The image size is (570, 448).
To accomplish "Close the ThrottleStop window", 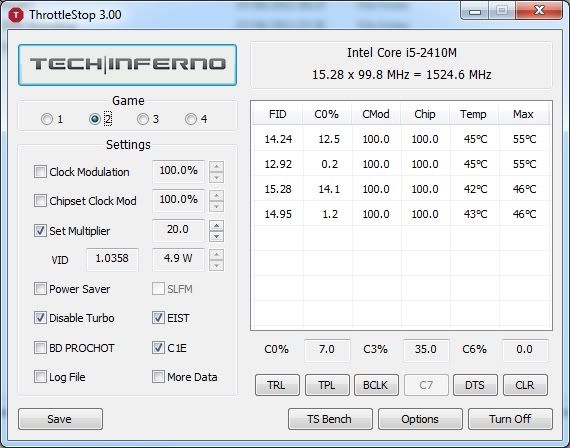I will 539,10.
